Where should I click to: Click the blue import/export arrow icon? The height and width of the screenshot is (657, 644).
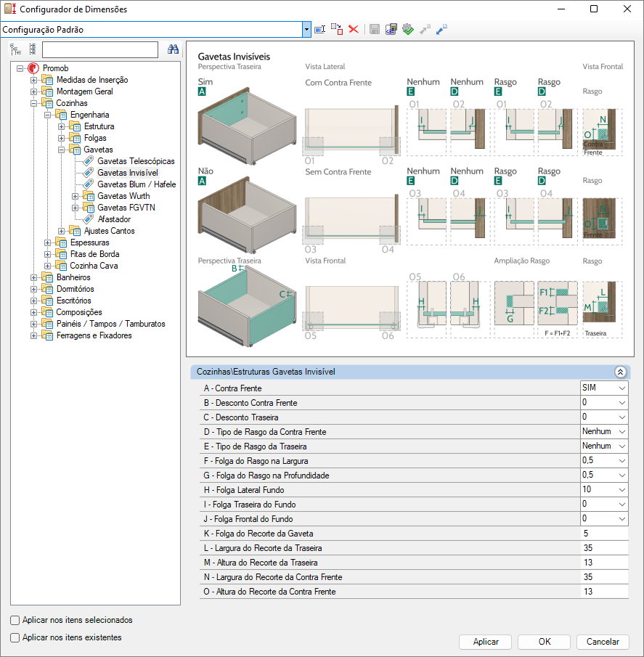(x=441, y=29)
